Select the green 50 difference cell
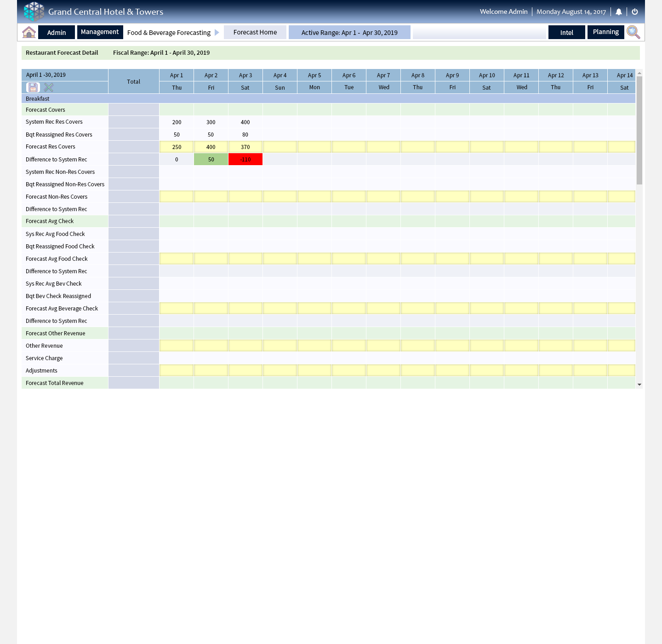 pos(211,160)
